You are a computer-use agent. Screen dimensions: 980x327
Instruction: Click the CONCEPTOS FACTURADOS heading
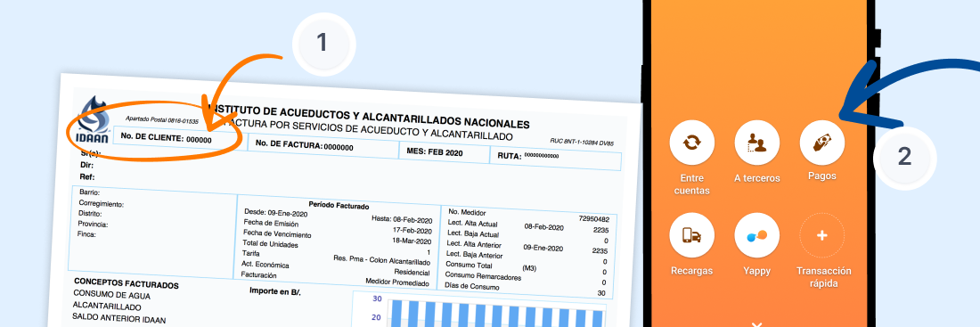point(127,283)
